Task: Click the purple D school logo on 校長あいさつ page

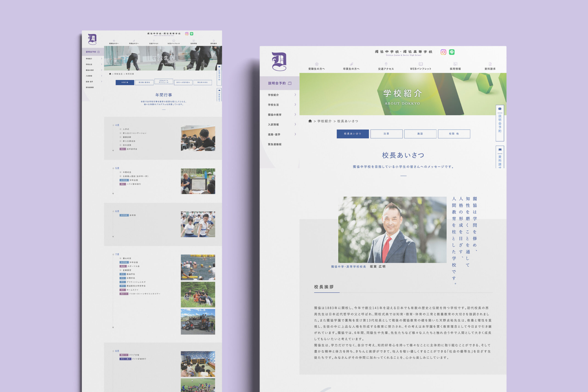Action: point(279,62)
